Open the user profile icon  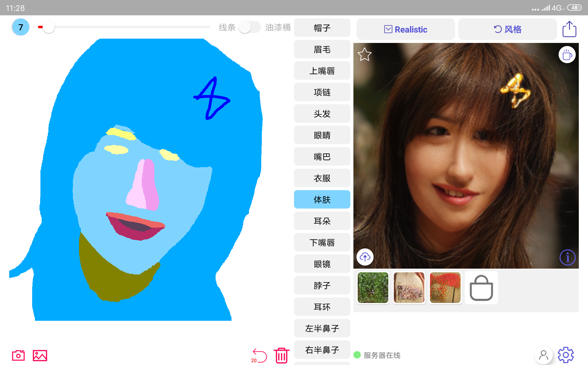point(544,355)
